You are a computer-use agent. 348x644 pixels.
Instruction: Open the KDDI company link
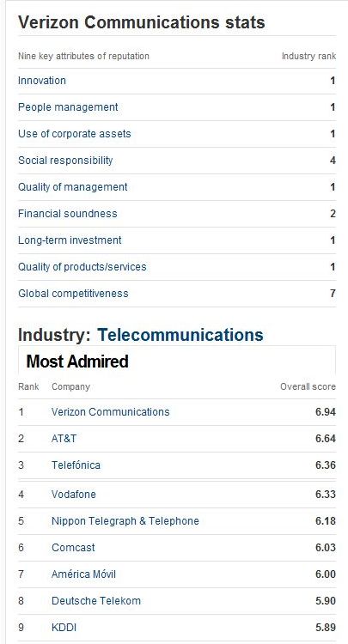tap(64, 628)
